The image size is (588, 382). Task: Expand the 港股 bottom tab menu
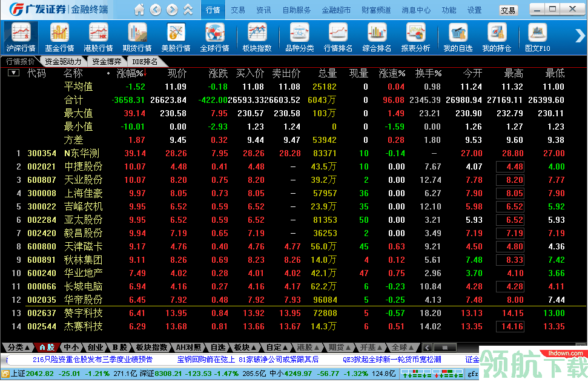[x=308, y=347]
